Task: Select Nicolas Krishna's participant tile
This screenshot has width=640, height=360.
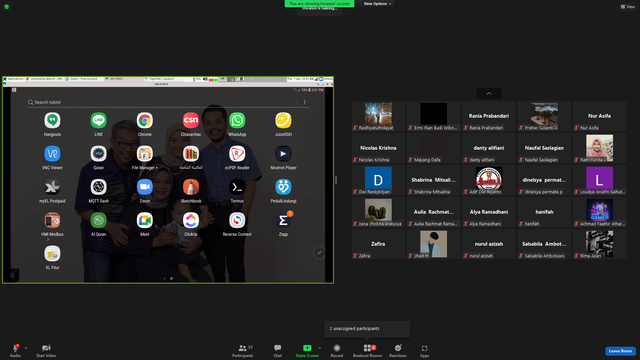Action: point(378,148)
